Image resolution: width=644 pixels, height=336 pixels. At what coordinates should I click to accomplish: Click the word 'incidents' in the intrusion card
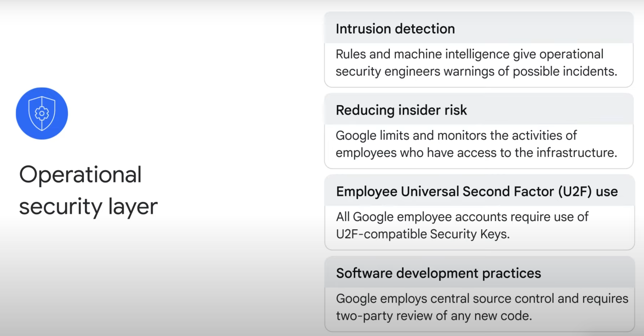click(x=590, y=72)
